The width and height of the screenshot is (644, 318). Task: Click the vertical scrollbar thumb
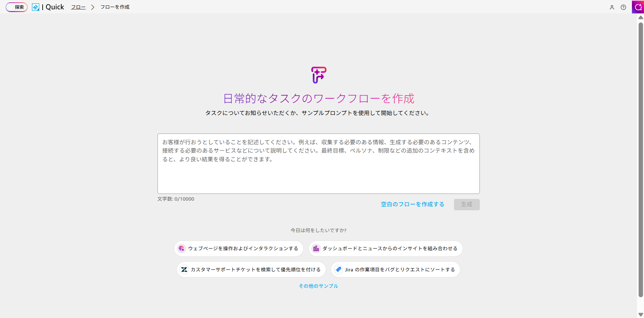641,159
